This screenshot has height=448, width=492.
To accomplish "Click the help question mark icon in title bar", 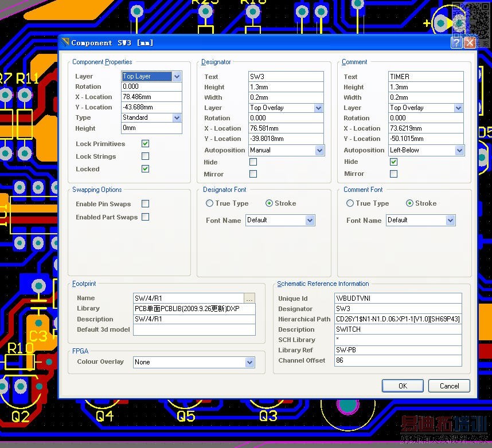I will point(456,43).
